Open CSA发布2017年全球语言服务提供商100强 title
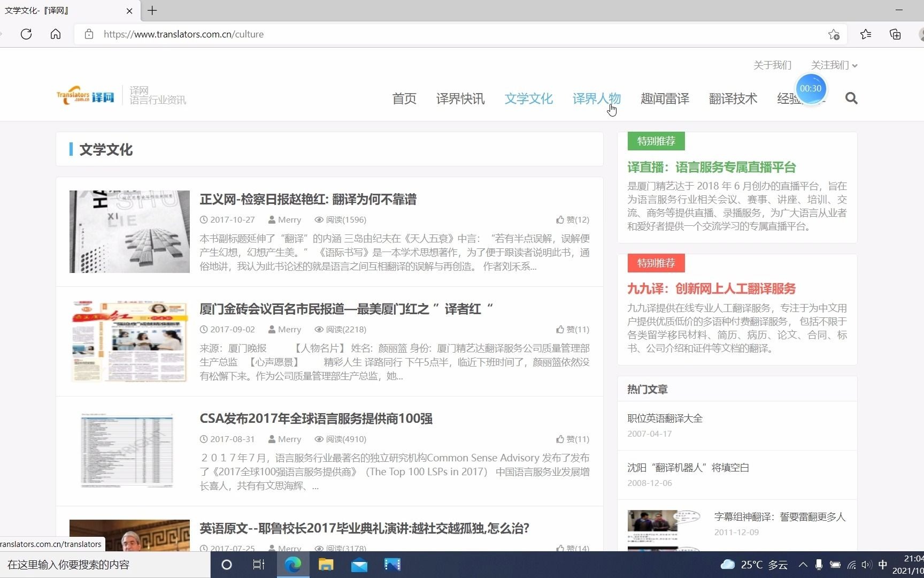 [316, 419]
